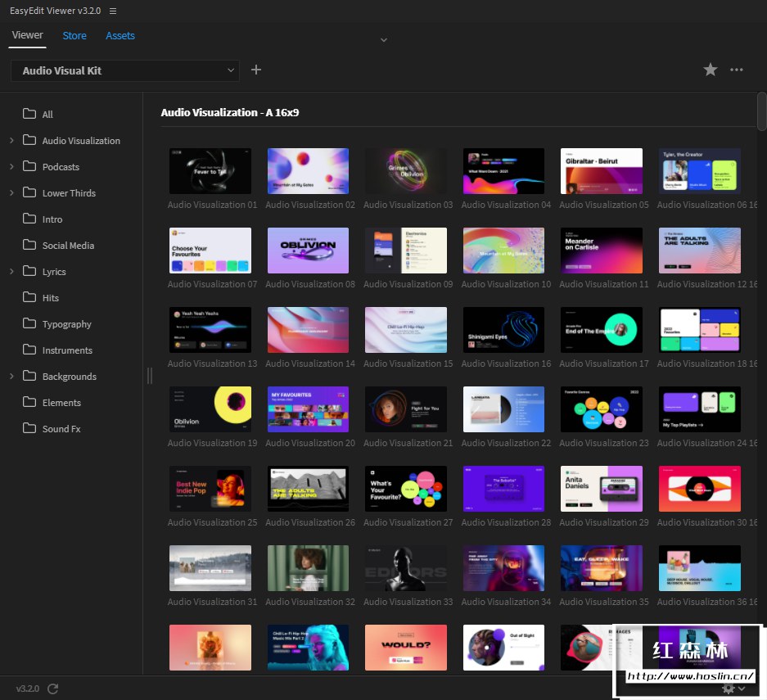Click the plus icon to add pack
Screen dimensions: 767x700
256,70
